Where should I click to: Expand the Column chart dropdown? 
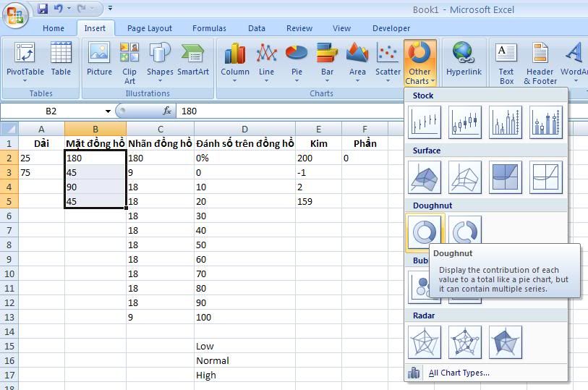tap(235, 63)
